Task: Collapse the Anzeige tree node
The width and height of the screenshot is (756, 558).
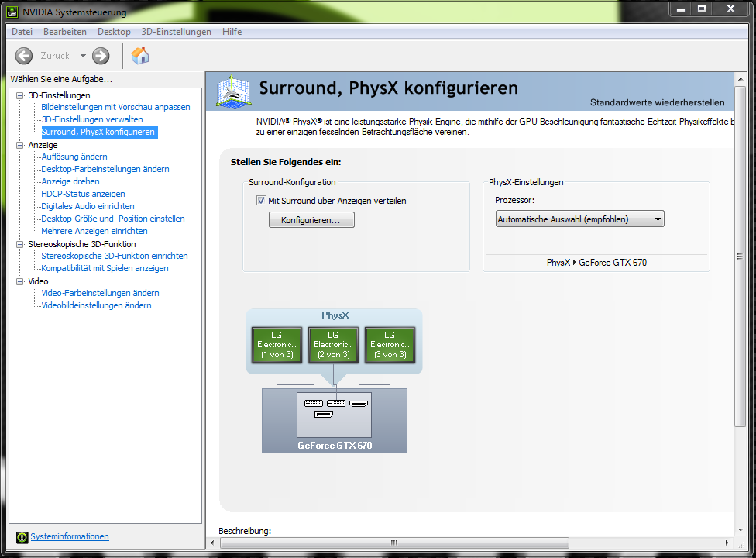Action: [x=20, y=145]
